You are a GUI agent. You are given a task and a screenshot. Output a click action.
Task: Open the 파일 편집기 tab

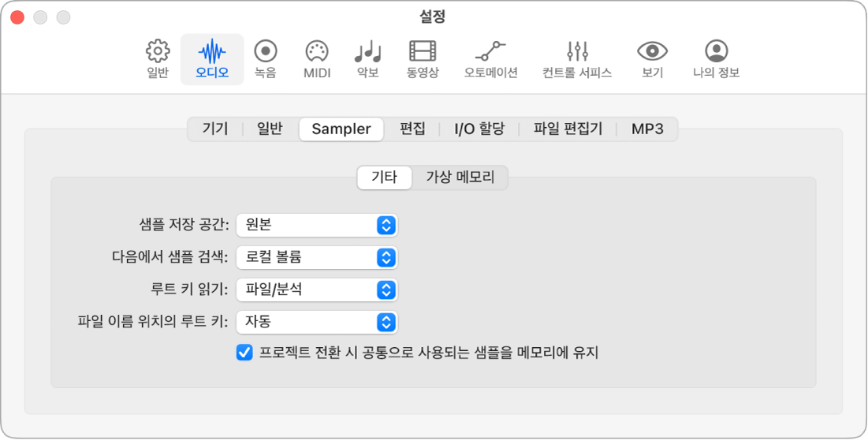568,129
